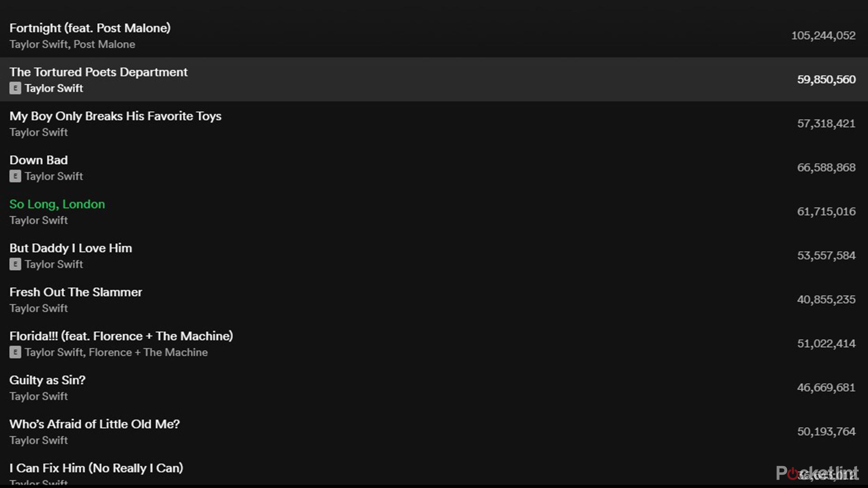
Task: Open Taylor Swift link under The Tortured Poets Department
Action: pos(54,88)
